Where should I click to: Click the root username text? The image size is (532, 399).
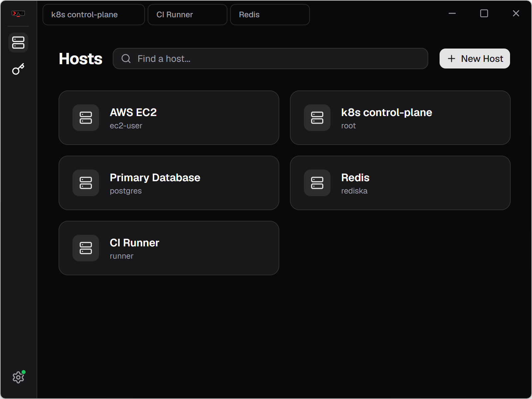[348, 126]
